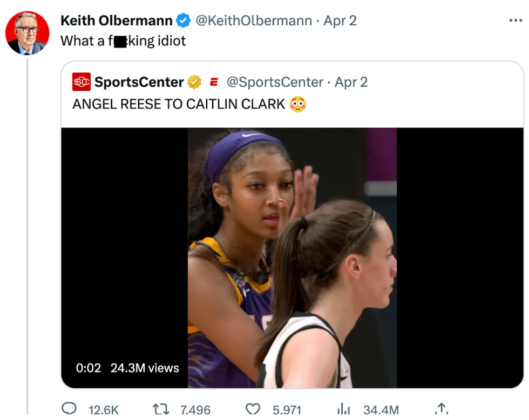
Task: Click the red ESPN affiliation badge
Action: click(214, 82)
